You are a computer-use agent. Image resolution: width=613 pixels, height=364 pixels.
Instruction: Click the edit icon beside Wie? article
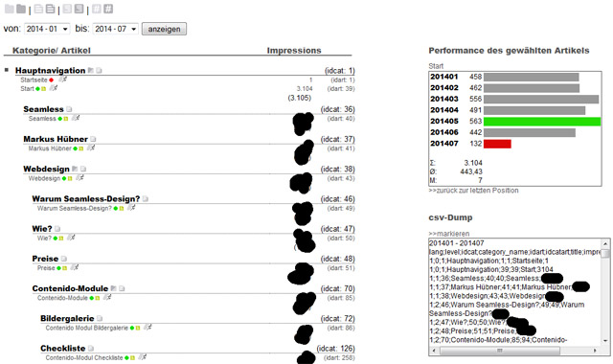click(71, 238)
